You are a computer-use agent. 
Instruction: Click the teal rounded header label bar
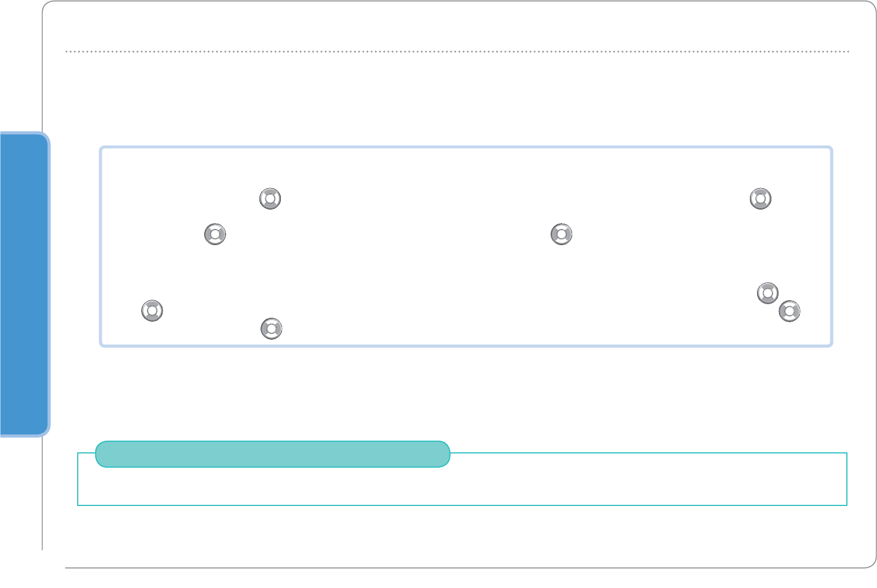tap(273, 454)
